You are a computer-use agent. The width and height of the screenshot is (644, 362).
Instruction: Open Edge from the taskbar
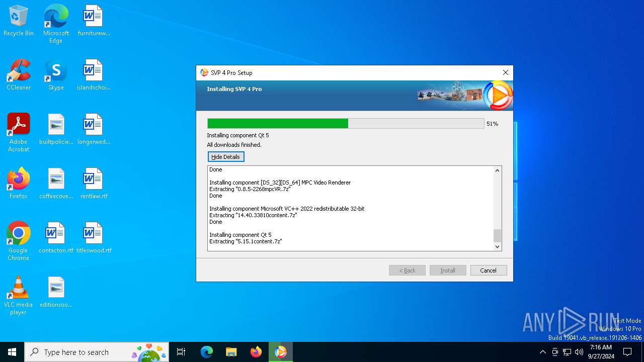(x=207, y=352)
